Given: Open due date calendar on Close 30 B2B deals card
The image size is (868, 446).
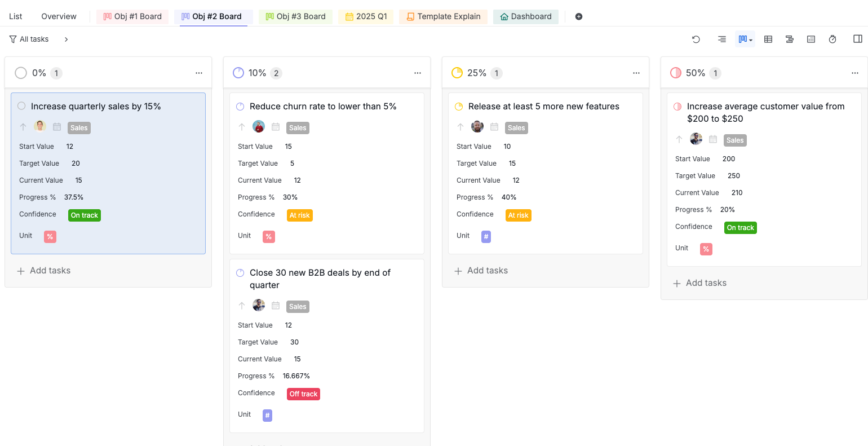Looking at the screenshot, I should [x=276, y=306].
